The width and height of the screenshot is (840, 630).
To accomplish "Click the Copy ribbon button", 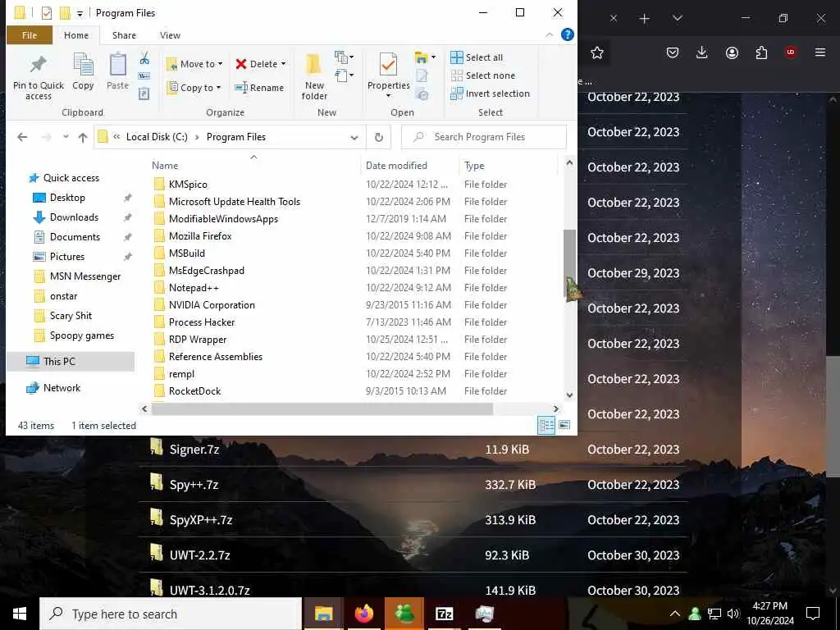I will pos(83,72).
